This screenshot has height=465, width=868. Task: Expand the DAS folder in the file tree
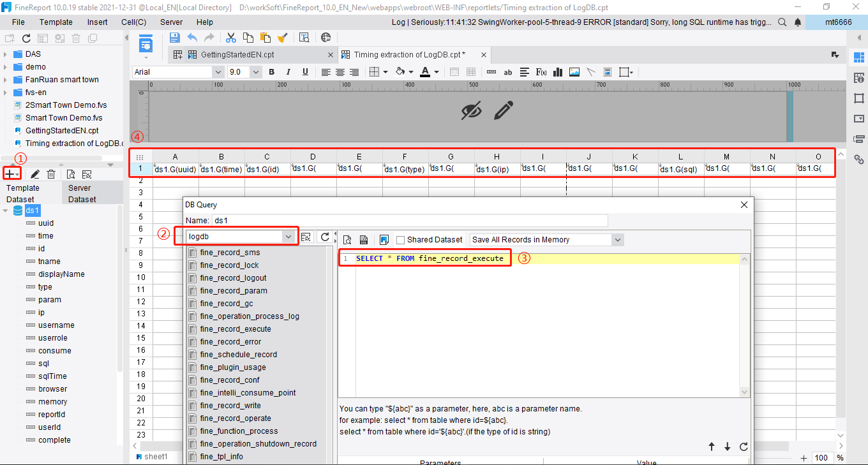pos(5,54)
